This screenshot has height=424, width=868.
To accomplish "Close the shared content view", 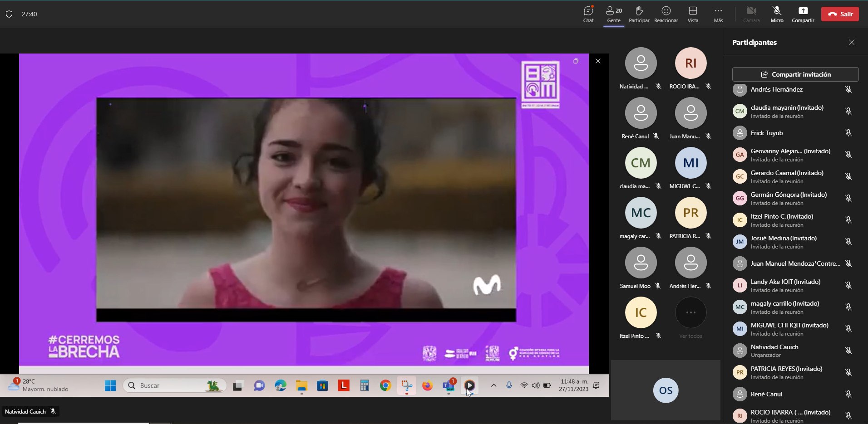I will pos(598,61).
